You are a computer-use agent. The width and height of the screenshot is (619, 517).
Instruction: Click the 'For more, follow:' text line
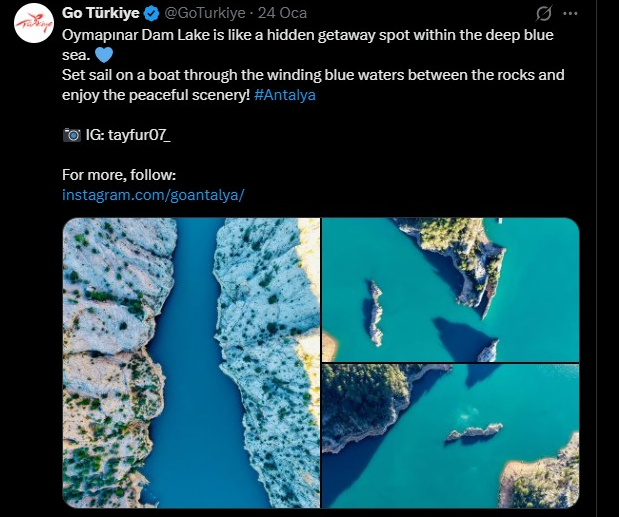point(118,174)
